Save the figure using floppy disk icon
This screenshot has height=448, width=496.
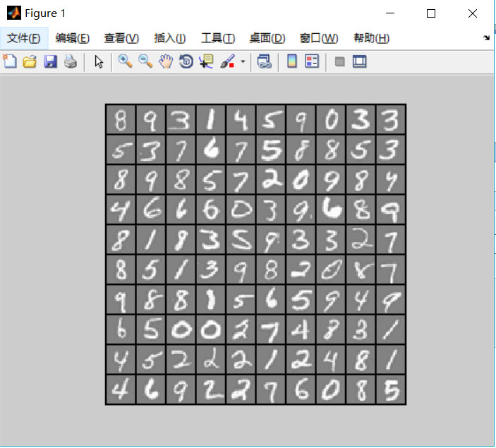pos(50,61)
